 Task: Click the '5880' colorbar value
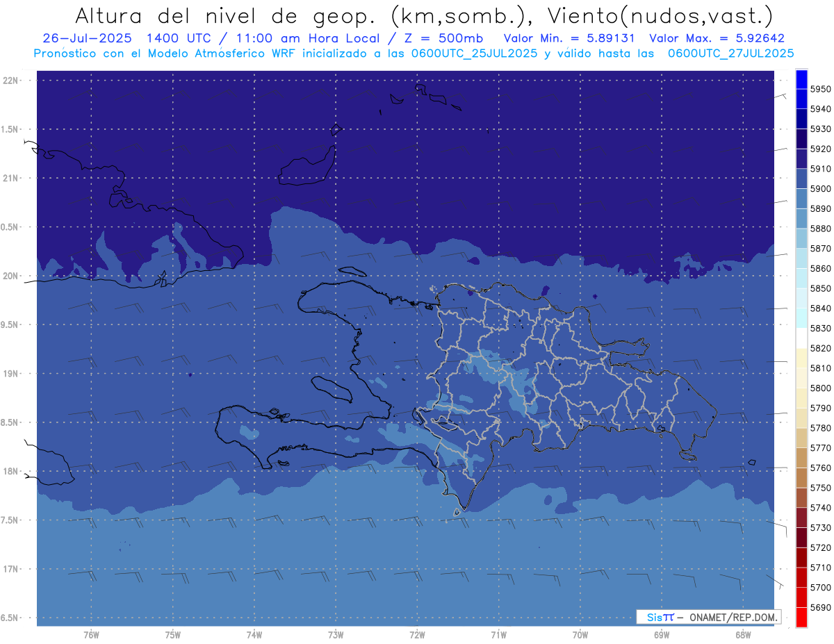[x=820, y=229]
